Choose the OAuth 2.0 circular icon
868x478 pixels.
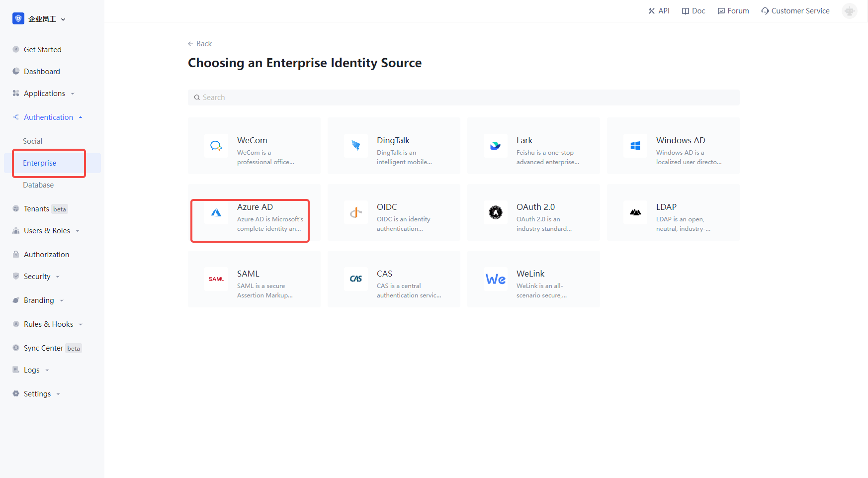pos(496,213)
